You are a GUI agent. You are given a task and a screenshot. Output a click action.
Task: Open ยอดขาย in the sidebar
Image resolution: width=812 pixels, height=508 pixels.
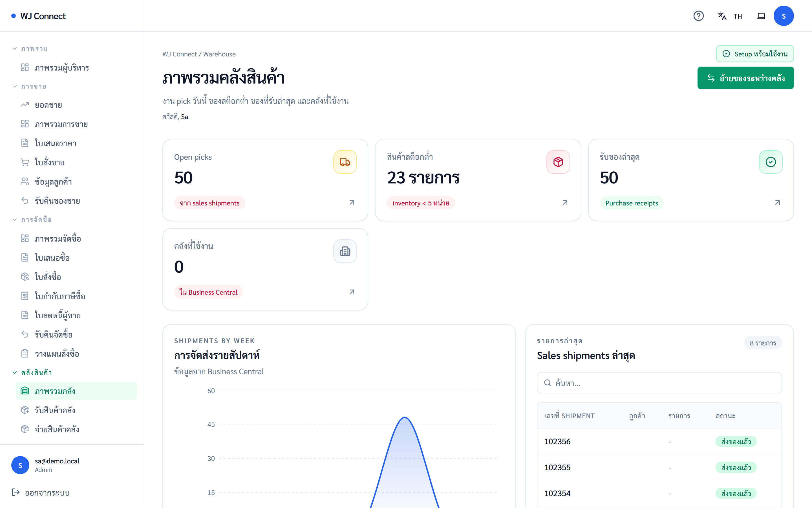(76, 105)
